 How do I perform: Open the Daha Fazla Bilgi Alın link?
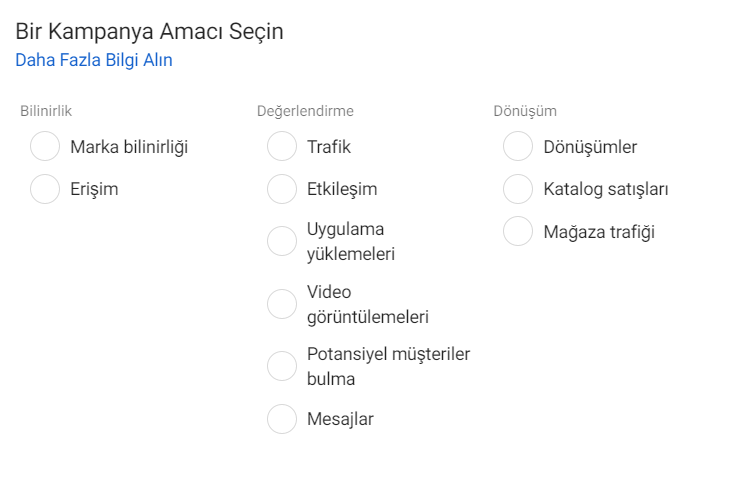pyautogui.click(x=94, y=60)
